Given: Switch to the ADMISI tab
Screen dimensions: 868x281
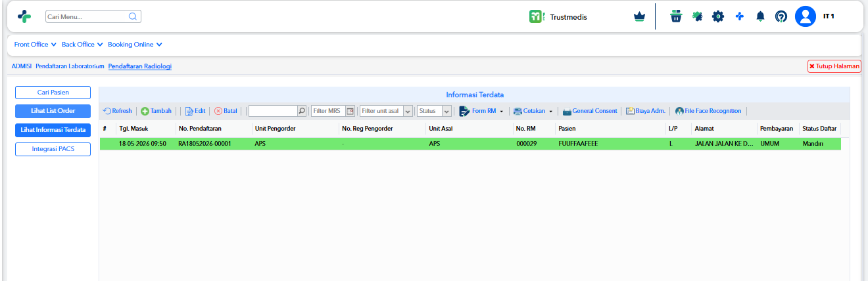Looking at the screenshot, I should tap(22, 66).
